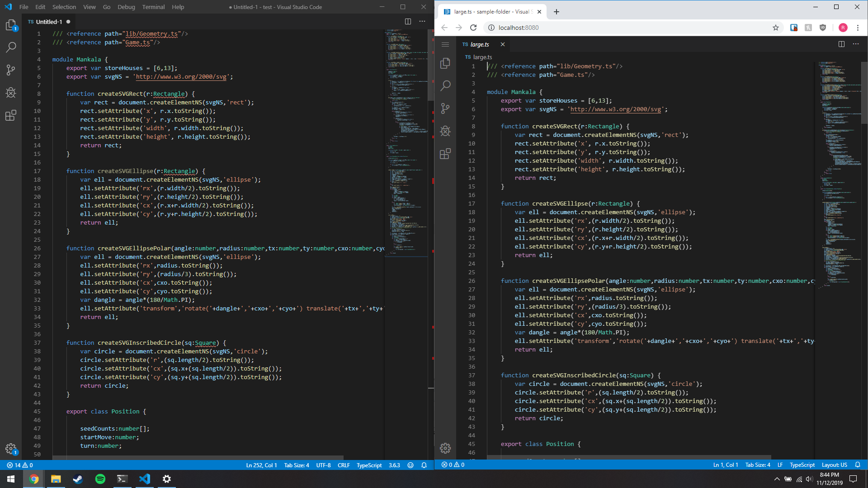The width and height of the screenshot is (868, 488).
Task: Open Windows Start menu
Action: (11, 479)
